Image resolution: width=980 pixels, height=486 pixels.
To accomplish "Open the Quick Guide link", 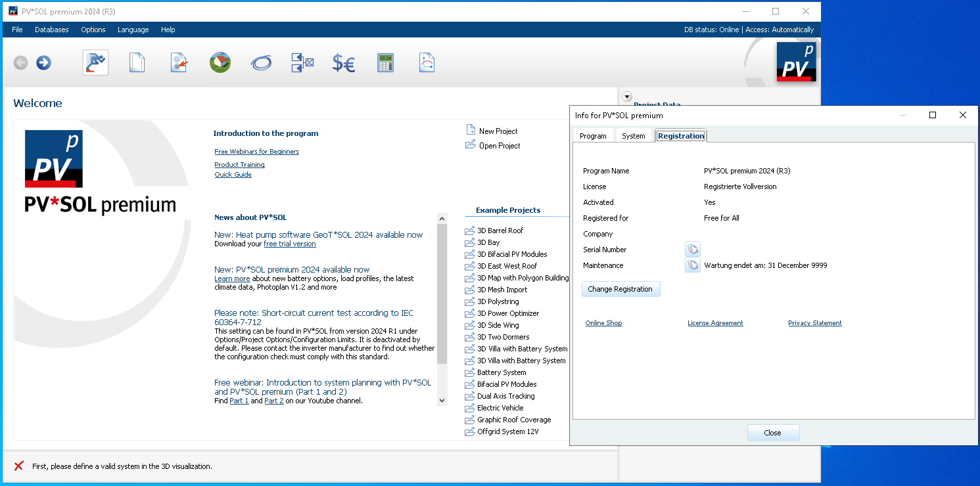I will click(x=233, y=175).
